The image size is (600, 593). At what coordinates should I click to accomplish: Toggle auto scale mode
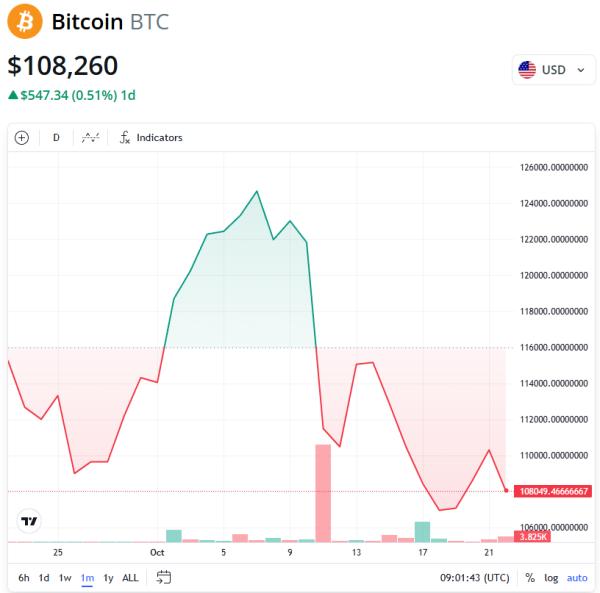click(x=577, y=578)
